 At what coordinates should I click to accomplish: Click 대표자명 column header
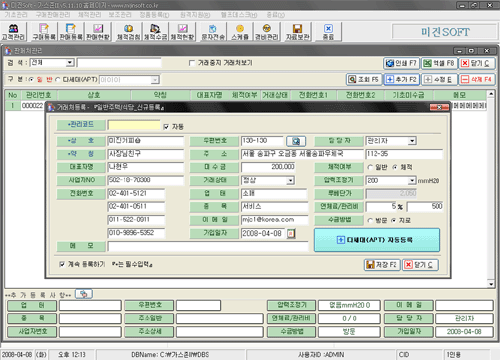point(209,95)
